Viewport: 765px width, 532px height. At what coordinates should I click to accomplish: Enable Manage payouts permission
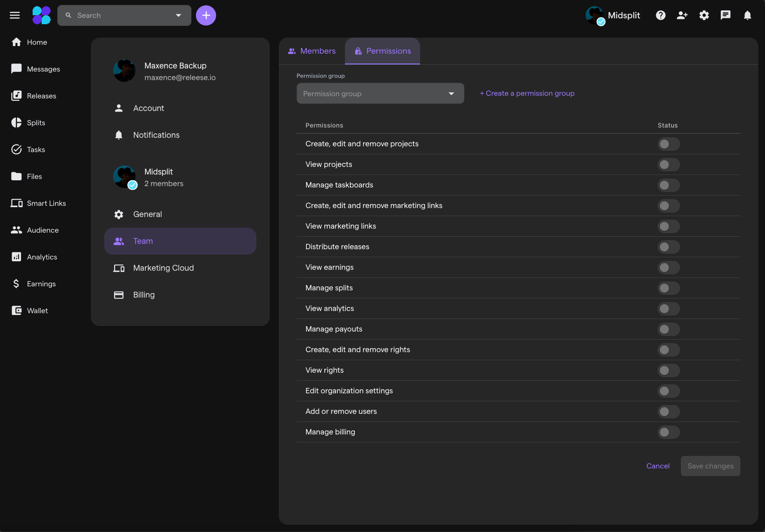point(668,329)
